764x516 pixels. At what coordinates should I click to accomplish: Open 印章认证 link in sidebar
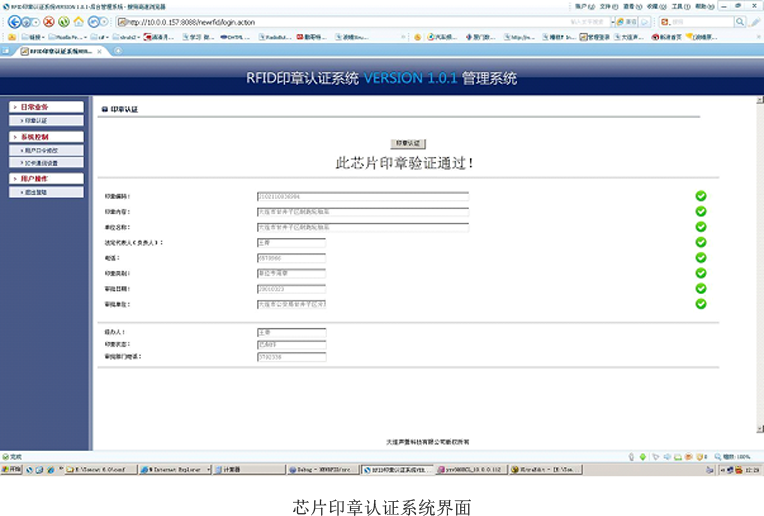[46, 120]
